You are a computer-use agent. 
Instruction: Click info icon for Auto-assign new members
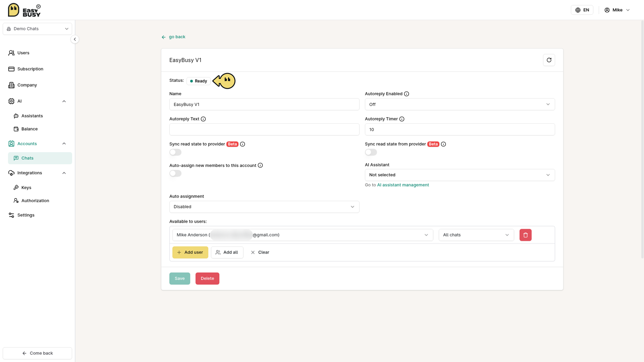260,166
